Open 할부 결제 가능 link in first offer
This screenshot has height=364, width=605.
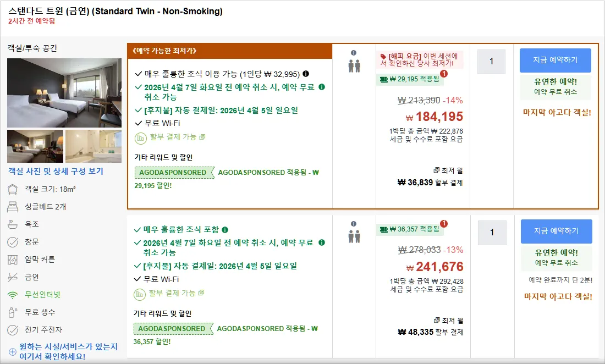178,137
